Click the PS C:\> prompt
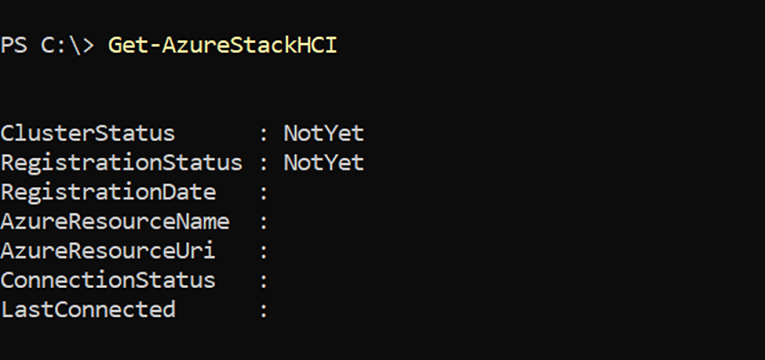 [47, 45]
